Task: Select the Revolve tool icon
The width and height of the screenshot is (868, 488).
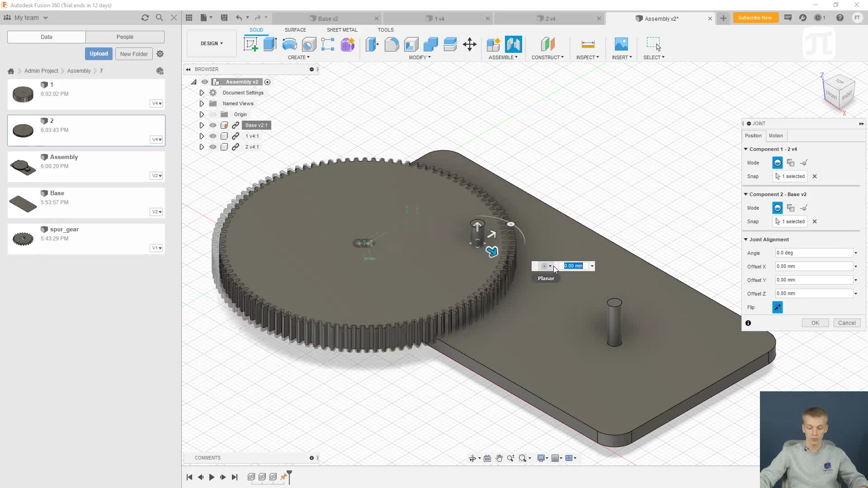Action: (289, 44)
